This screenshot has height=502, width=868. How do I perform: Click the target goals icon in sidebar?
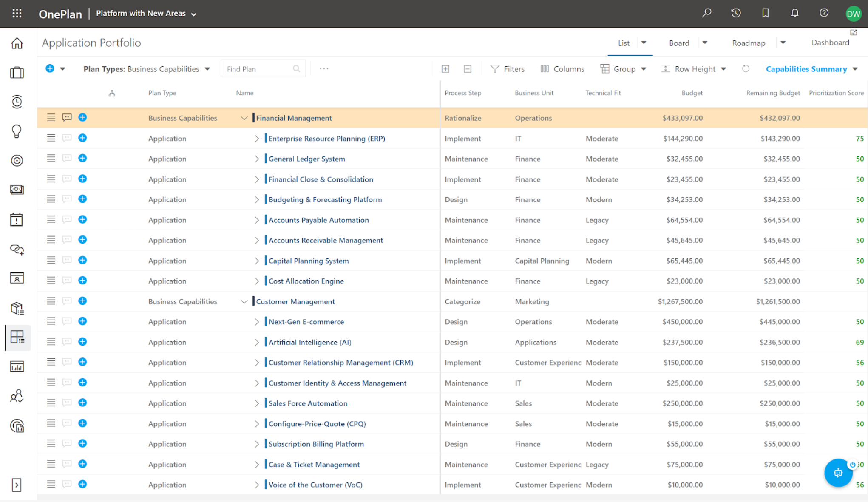pyautogui.click(x=17, y=160)
